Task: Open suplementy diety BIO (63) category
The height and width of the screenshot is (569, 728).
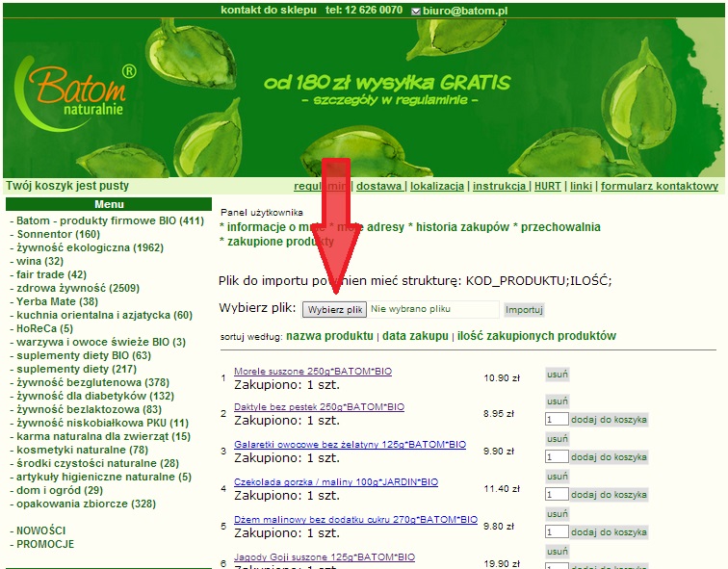Action: click(x=84, y=355)
